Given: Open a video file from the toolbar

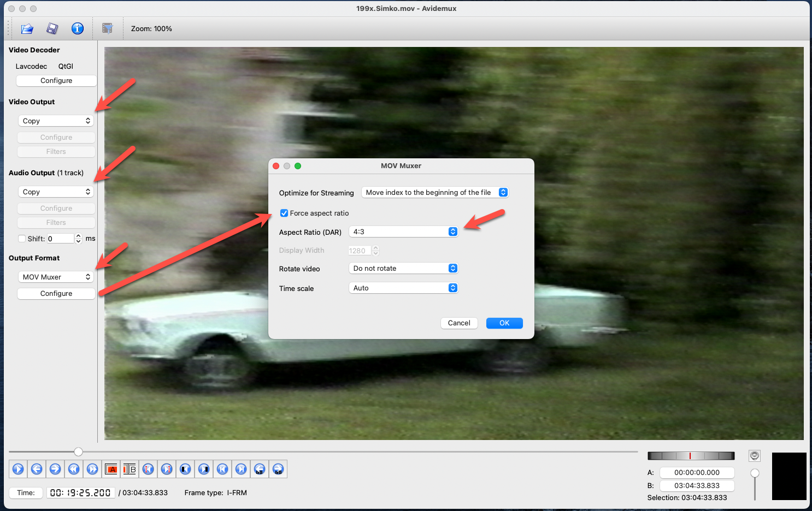Looking at the screenshot, I should pyautogui.click(x=27, y=28).
